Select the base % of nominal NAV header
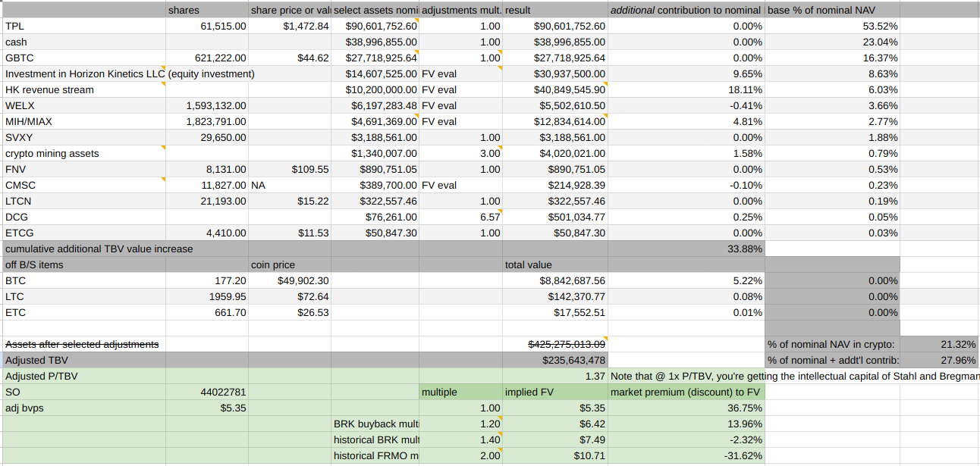 click(832, 10)
